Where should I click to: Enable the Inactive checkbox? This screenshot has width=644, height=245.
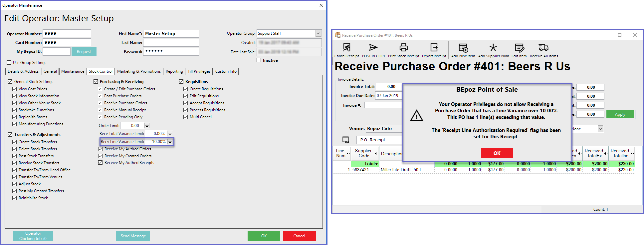259,60
